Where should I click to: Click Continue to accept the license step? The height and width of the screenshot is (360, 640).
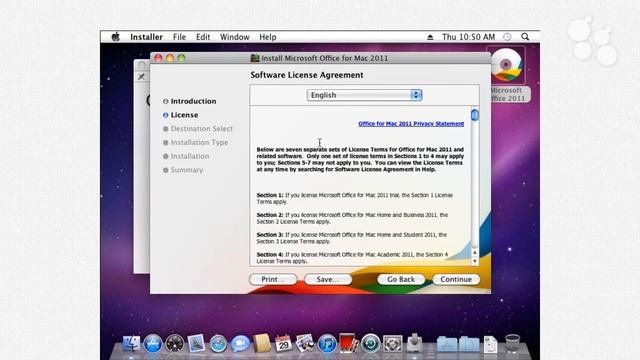coord(456,279)
